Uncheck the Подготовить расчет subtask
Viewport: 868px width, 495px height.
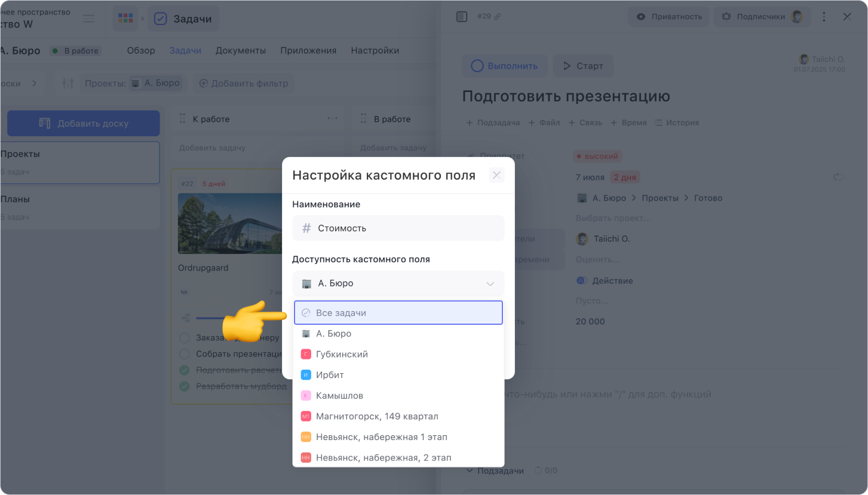click(185, 370)
